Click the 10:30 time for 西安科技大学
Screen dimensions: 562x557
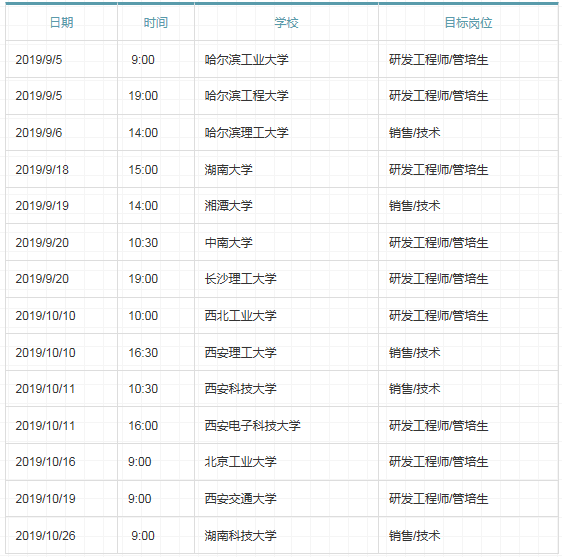[143, 389]
